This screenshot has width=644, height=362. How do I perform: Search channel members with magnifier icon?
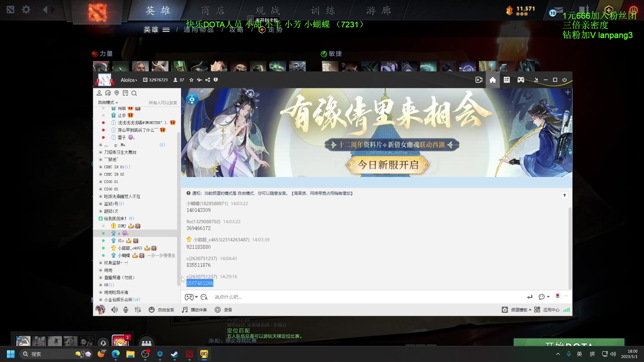pos(134,93)
